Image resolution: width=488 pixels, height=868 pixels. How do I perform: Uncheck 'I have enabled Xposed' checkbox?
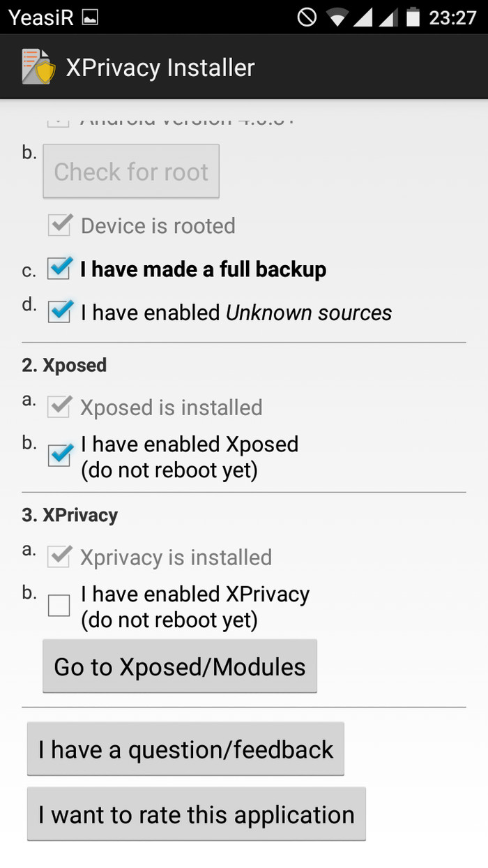[59, 456]
